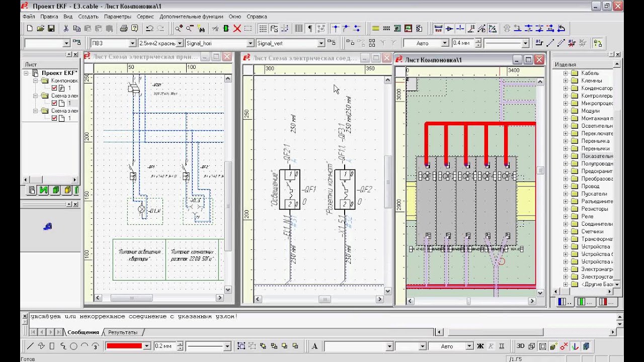Toggle the blue straight connection mode icon
Image resolution: width=644 pixels, height=362 pixels.
336,28
